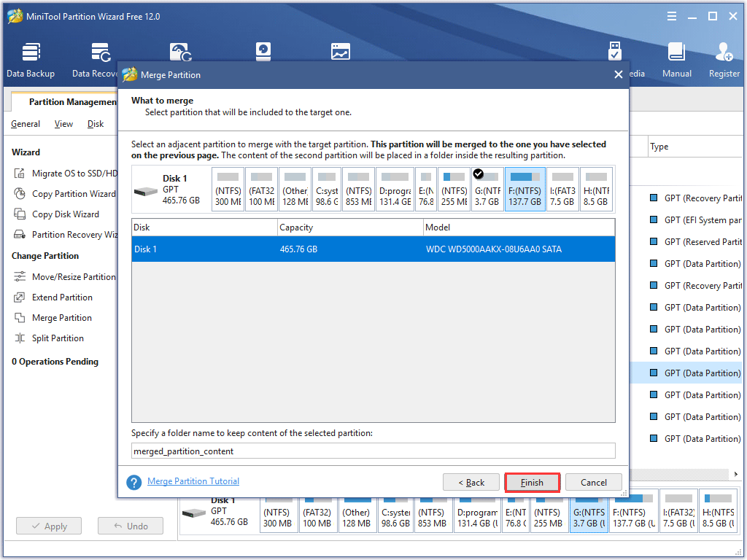This screenshot has height=560, width=747.
Task: Select E: 76.8 partition in dialog
Action: click(426, 189)
